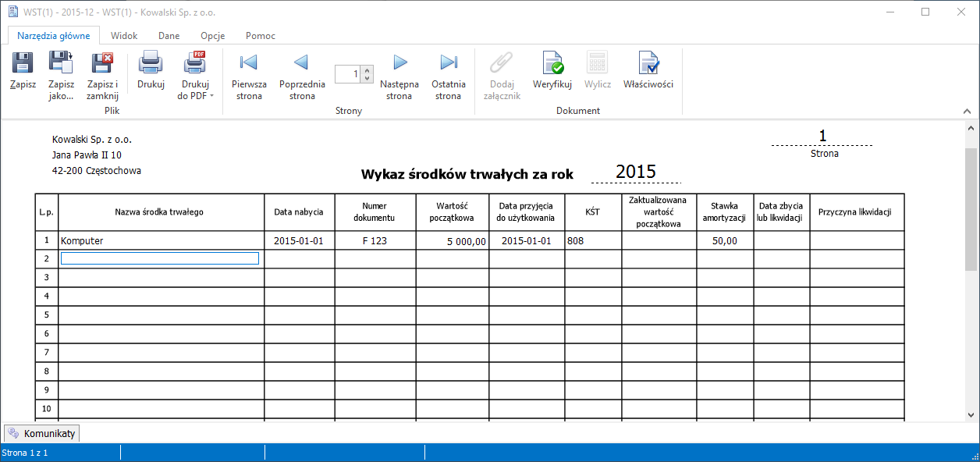Click Zapisz i zamknij icon
The height and width of the screenshot is (462, 980).
click(x=102, y=63)
